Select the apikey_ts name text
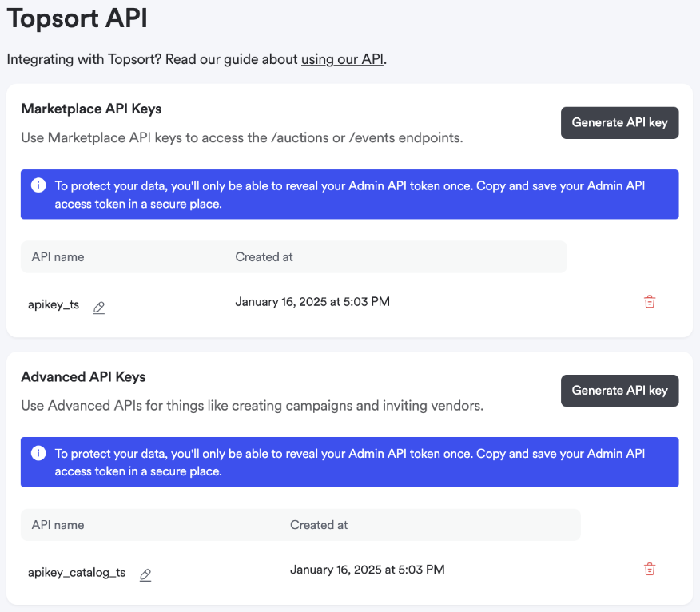Viewport: 700px width, 612px height. [x=53, y=304]
